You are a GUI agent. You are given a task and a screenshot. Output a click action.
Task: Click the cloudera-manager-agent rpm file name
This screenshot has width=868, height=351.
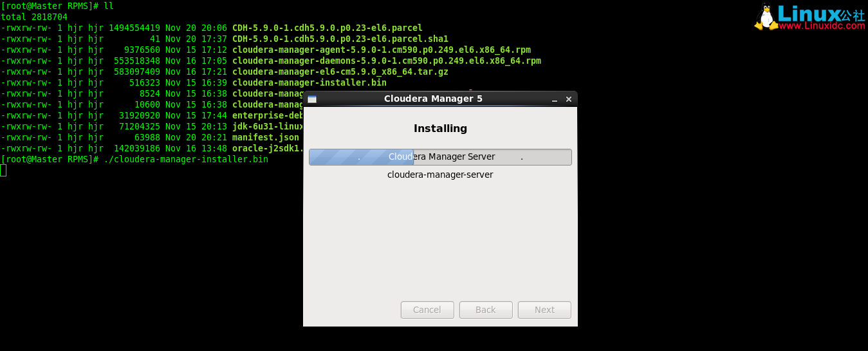pyautogui.click(x=381, y=50)
